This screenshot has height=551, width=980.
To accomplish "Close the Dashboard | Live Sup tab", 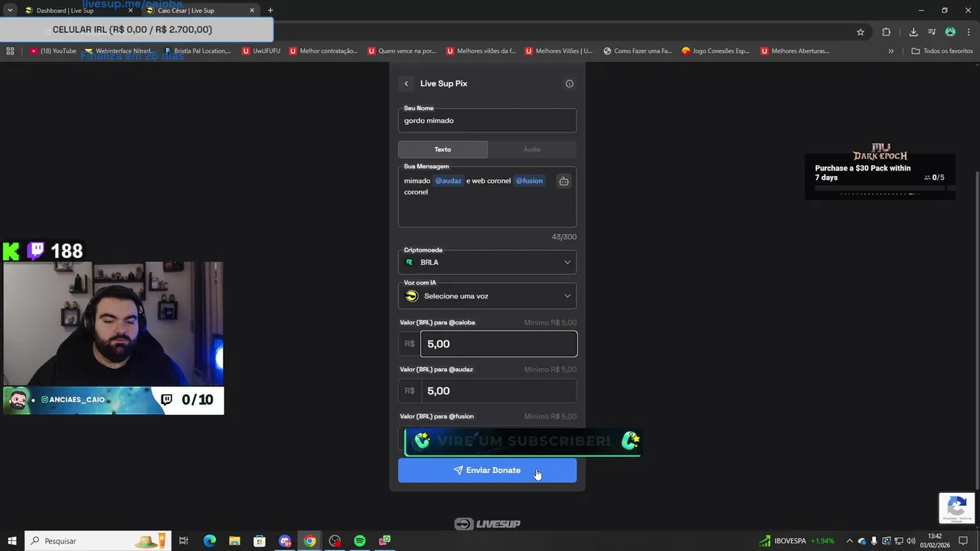I will tap(130, 11).
